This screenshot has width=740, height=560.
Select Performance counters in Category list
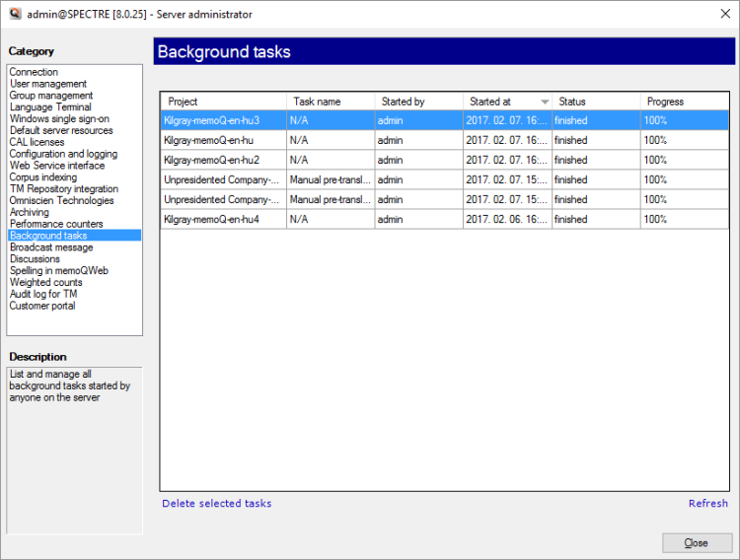pyautogui.click(x=56, y=224)
